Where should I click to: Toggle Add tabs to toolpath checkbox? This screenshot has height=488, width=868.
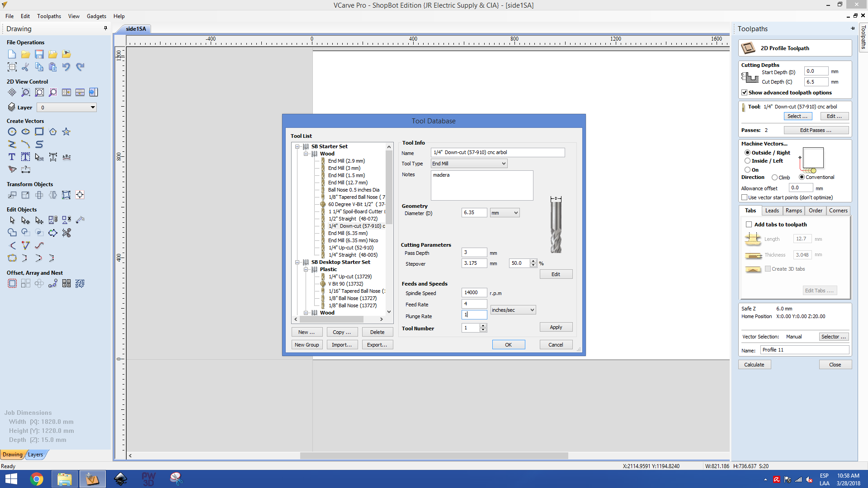[750, 224]
